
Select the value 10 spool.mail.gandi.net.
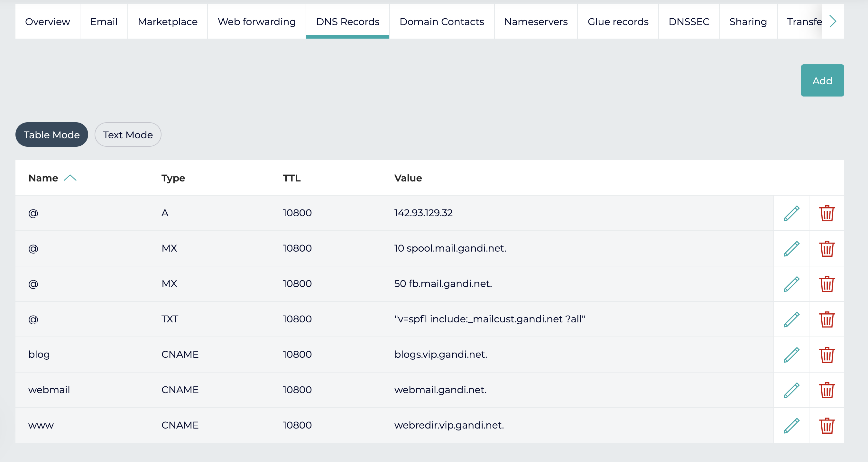450,248
